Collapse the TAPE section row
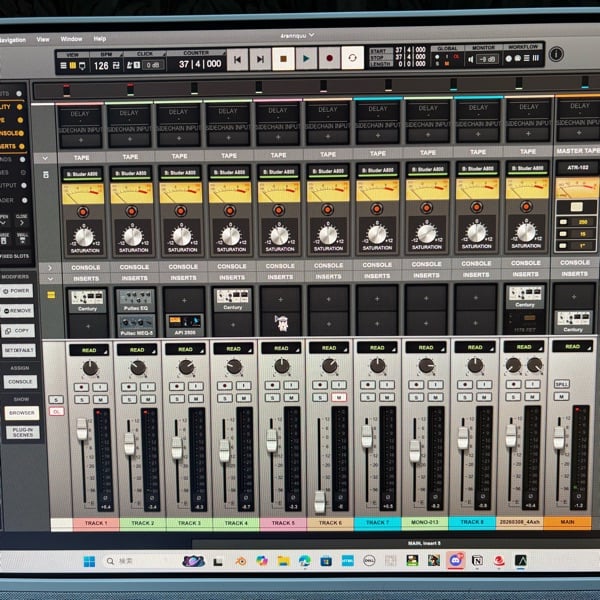Image resolution: width=600 pixels, height=600 pixels. (x=44, y=157)
